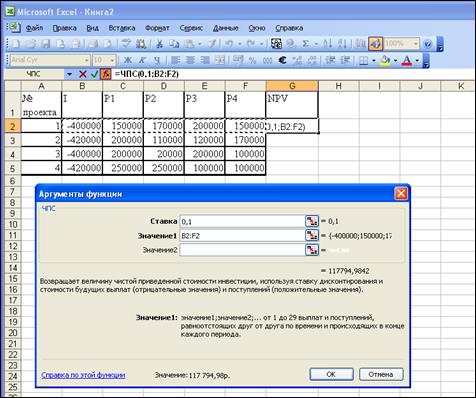The width and height of the screenshot is (476, 398).
Task: Merge and center cells icon
Action: click(x=220, y=60)
